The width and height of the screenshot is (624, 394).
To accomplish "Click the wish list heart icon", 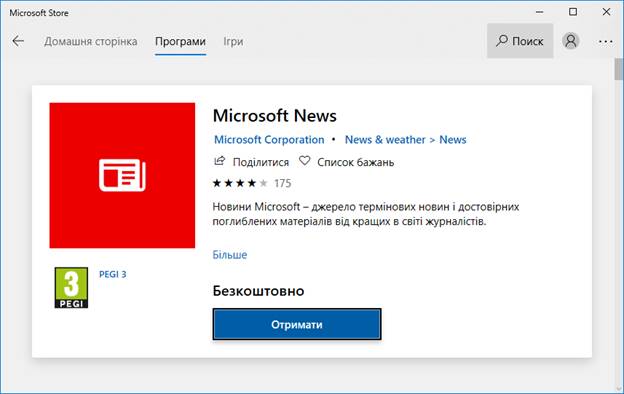I will [x=304, y=161].
